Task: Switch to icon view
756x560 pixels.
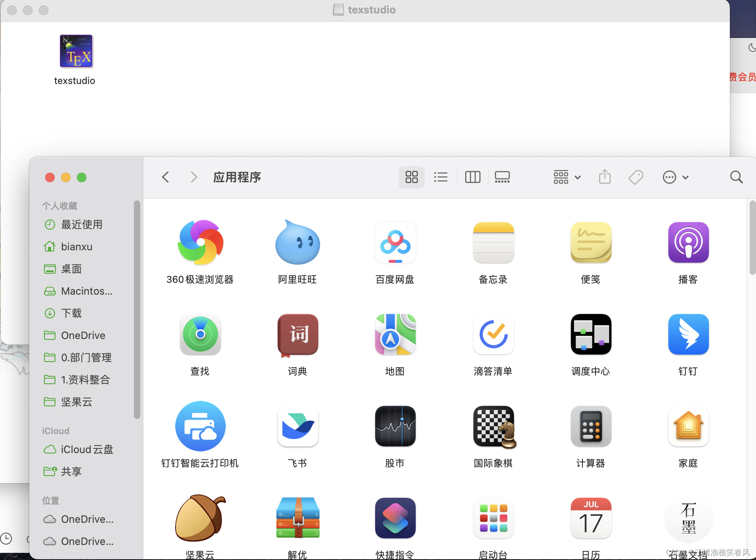Action: click(412, 177)
